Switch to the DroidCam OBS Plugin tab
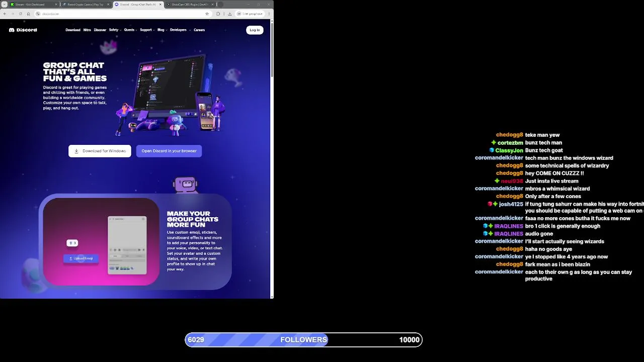 [190, 5]
